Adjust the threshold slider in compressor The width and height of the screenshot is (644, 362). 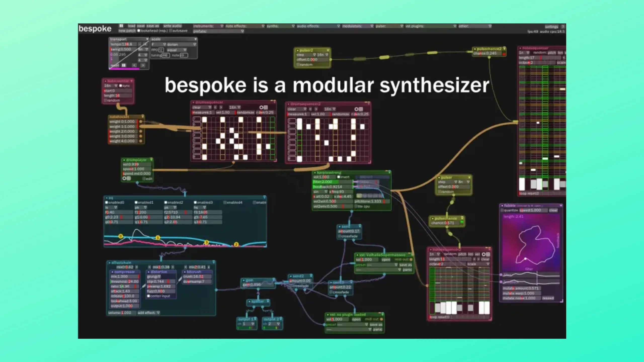(125, 282)
